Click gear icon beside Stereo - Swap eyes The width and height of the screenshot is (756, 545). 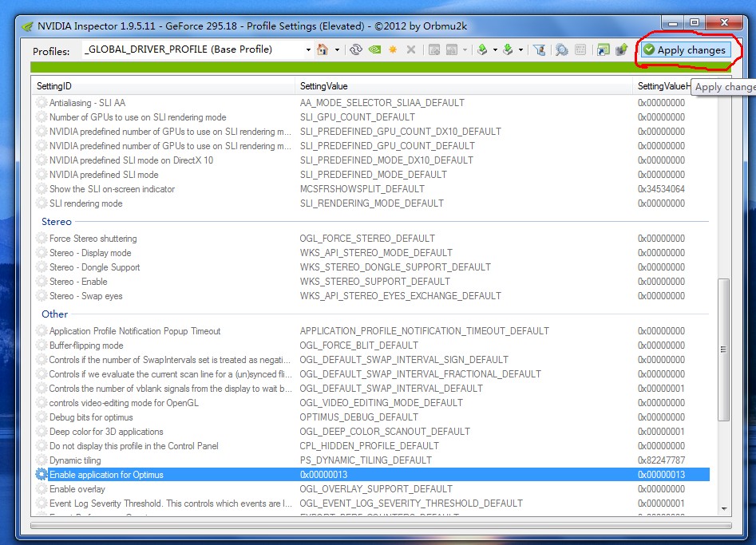(42, 296)
